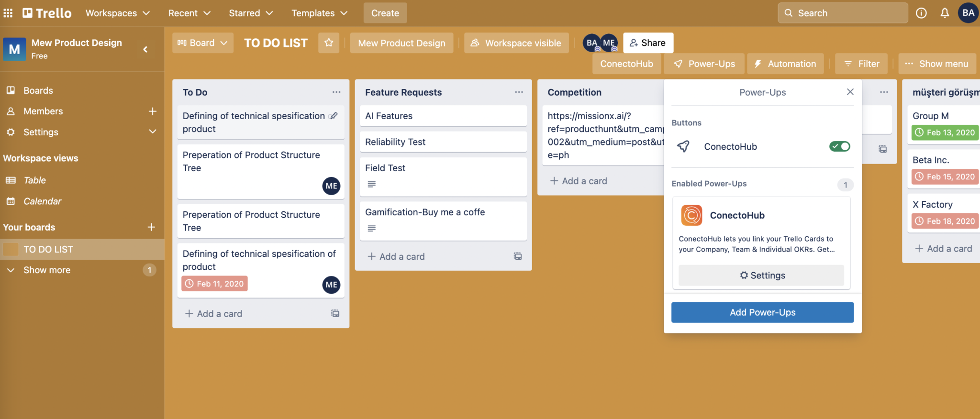Image resolution: width=980 pixels, height=419 pixels.
Task: Click Power-Ups board header button
Action: pyautogui.click(x=704, y=64)
